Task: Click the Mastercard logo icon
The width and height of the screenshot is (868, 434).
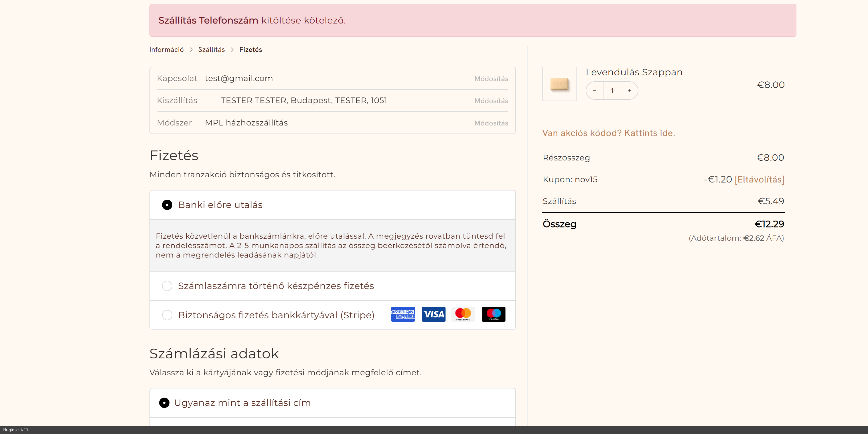Action: [x=463, y=314]
